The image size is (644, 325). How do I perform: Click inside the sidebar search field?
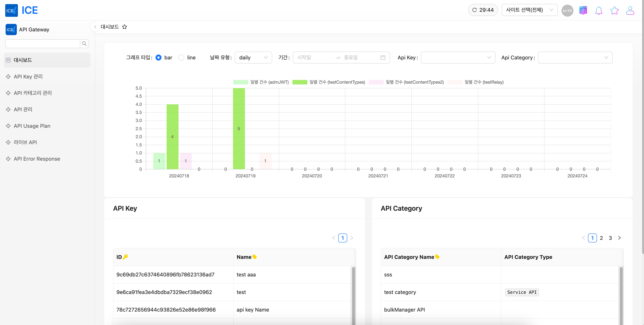pos(43,44)
